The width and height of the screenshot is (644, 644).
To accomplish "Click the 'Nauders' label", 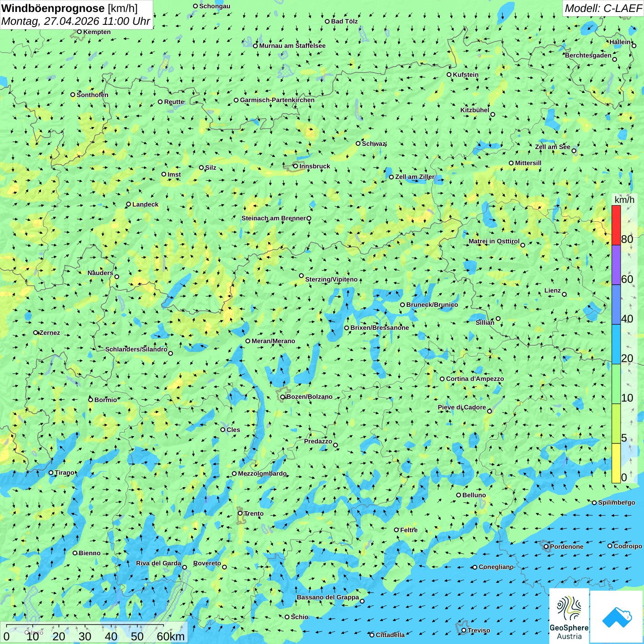I will point(100,273).
